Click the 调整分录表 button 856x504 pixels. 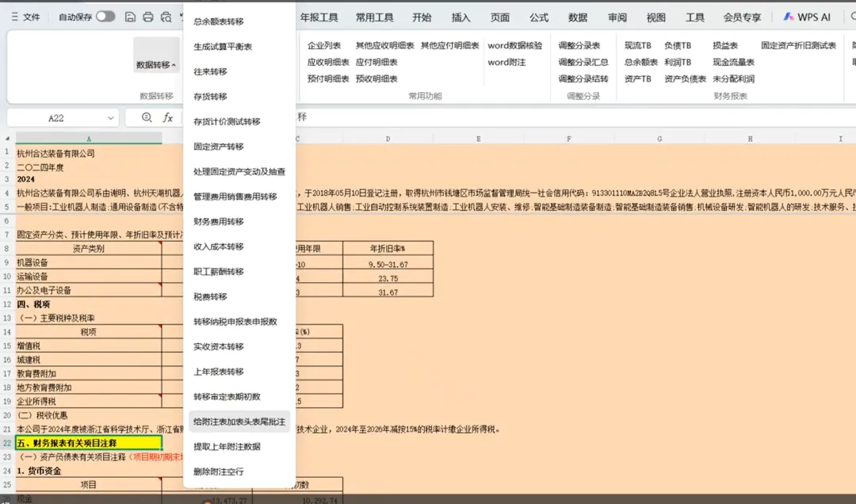tap(579, 45)
